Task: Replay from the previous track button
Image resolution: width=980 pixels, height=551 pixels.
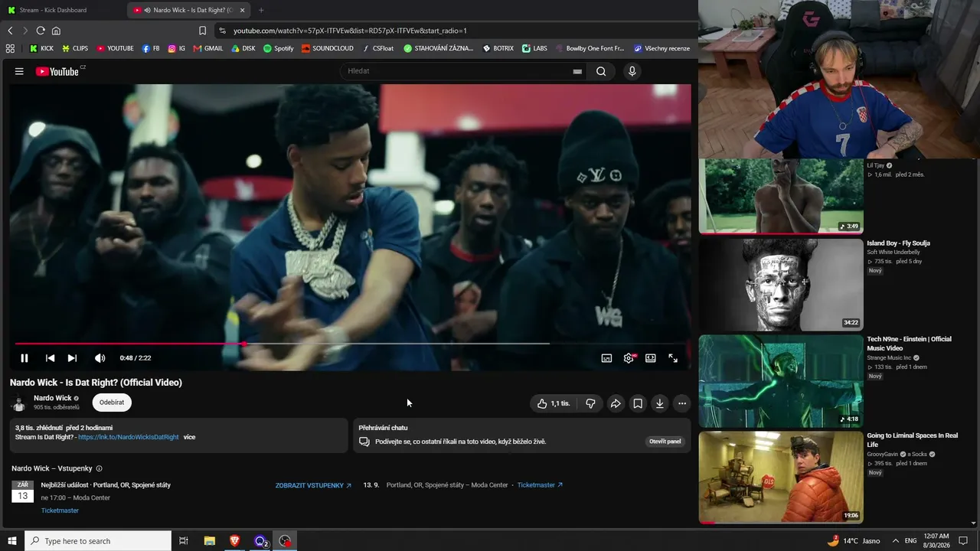Action: click(x=50, y=358)
